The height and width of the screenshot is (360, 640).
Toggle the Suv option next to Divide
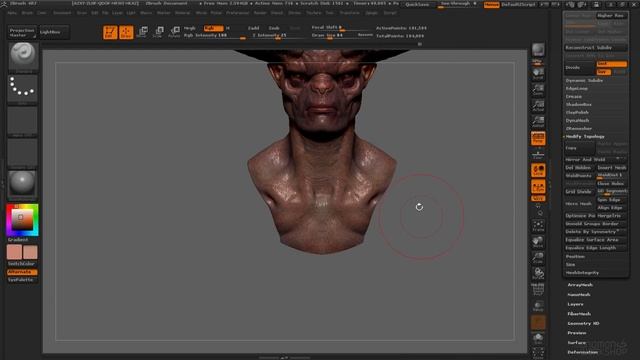click(x=603, y=72)
